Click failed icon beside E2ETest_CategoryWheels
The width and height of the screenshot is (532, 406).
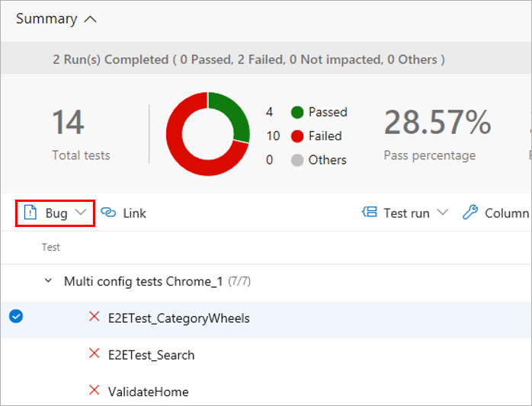pyautogui.click(x=94, y=316)
